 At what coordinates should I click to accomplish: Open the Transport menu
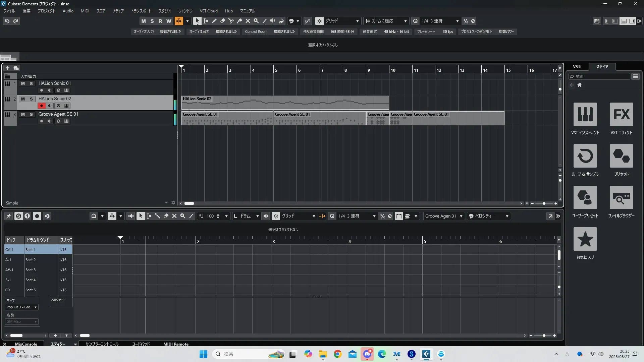(x=141, y=11)
